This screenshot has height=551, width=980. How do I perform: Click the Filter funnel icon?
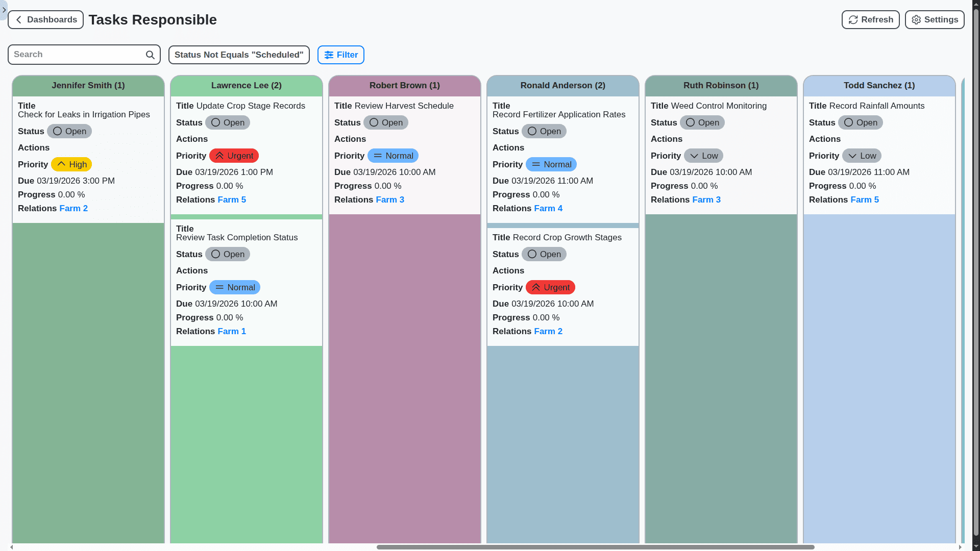[x=329, y=55]
